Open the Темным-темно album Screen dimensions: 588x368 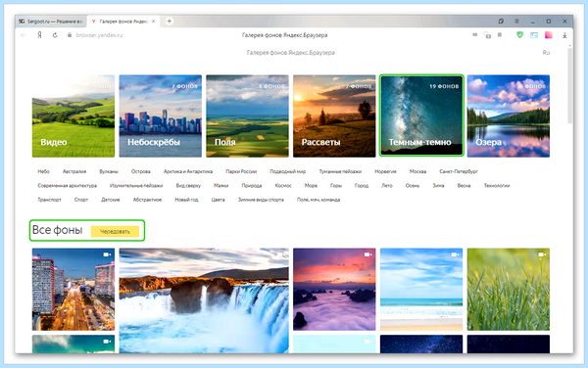click(x=421, y=115)
